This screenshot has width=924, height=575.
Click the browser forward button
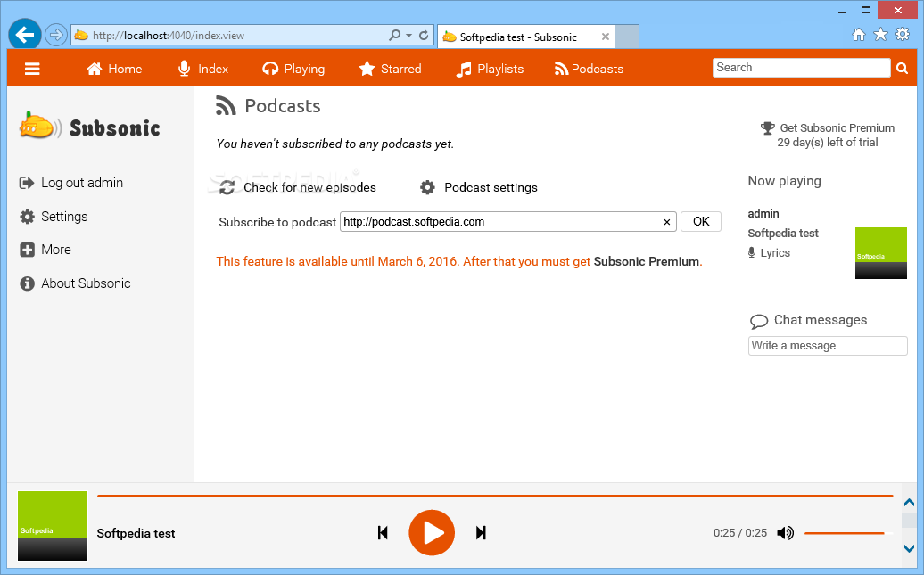(x=55, y=35)
